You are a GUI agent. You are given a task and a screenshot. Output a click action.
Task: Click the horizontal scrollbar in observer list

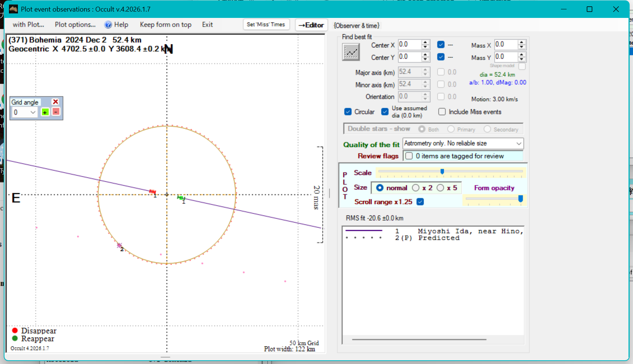click(419, 340)
